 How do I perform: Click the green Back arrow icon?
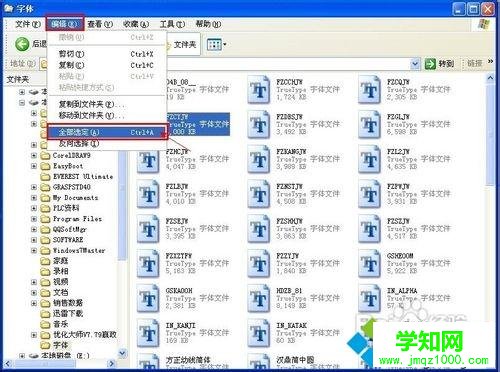[22, 44]
